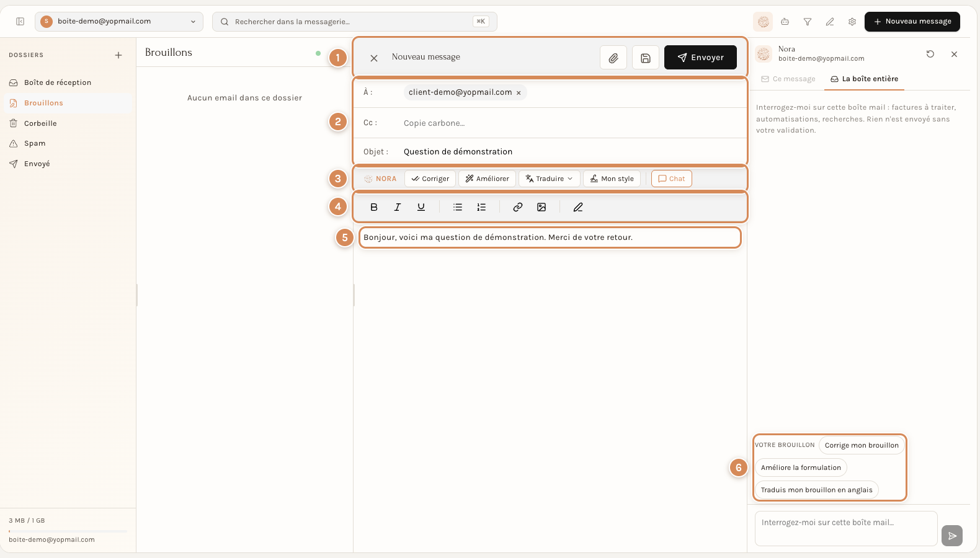Close the new message composer
The height and width of the screenshot is (558, 980).
374,58
